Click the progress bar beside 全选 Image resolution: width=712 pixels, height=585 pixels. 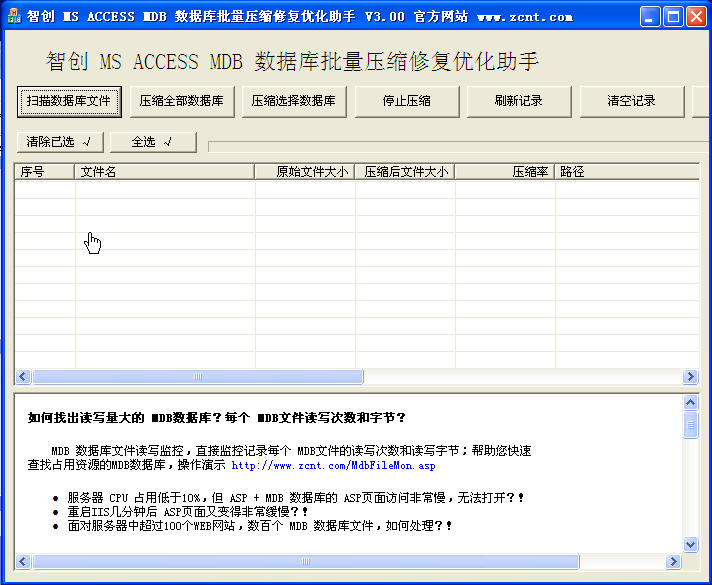tap(460, 146)
